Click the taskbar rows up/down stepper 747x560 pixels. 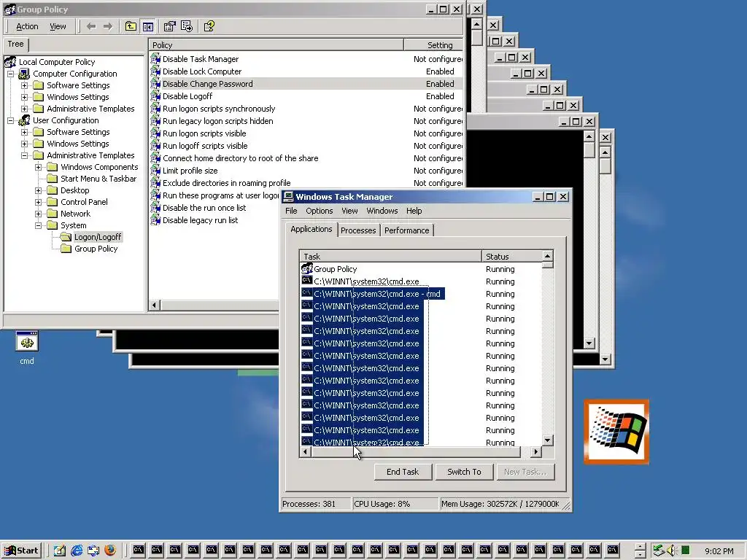[640, 551]
